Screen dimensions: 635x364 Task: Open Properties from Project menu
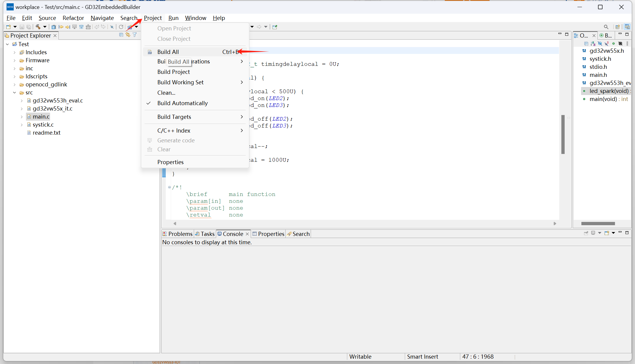coord(171,162)
